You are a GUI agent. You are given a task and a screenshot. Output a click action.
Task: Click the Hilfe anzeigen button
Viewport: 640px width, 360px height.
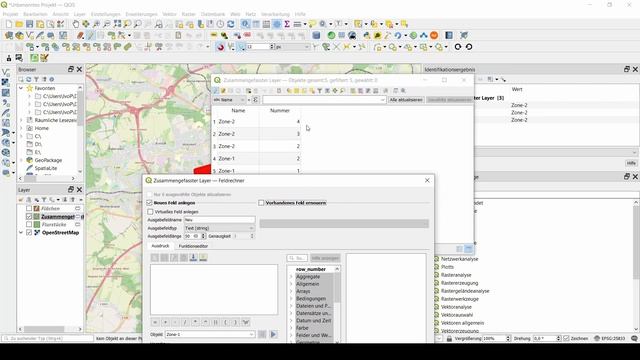click(x=325, y=258)
